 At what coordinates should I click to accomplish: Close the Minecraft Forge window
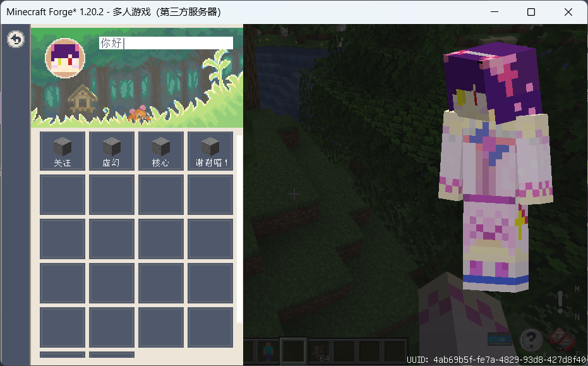[x=568, y=12]
